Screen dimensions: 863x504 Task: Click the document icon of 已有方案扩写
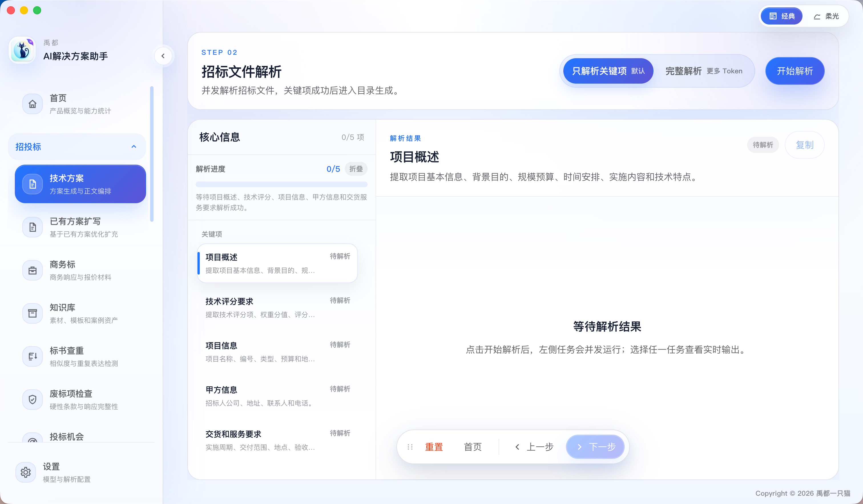point(33,227)
